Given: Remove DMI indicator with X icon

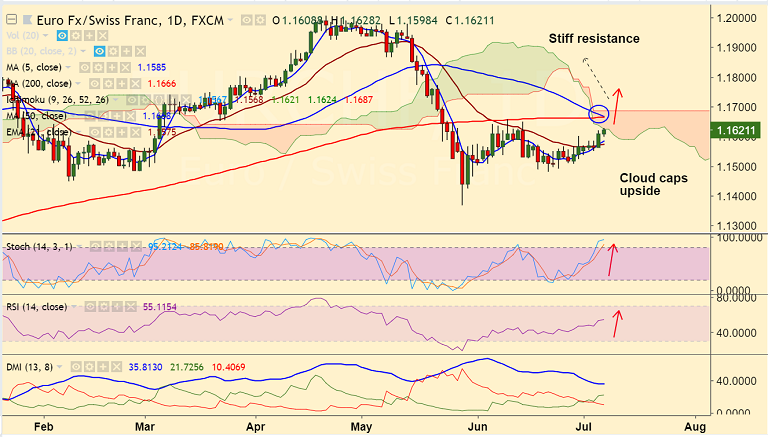Looking at the screenshot, I should click(x=116, y=367).
